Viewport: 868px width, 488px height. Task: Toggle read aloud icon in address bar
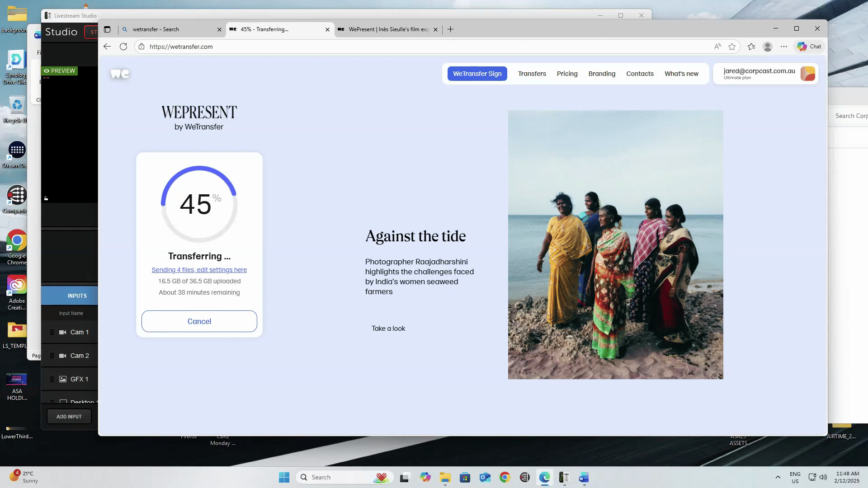717,47
